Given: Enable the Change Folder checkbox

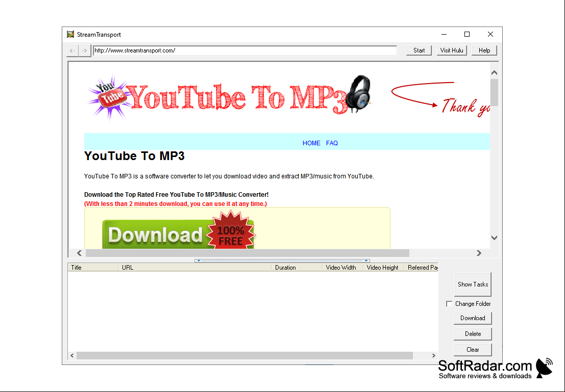Looking at the screenshot, I should click(x=449, y=304).
